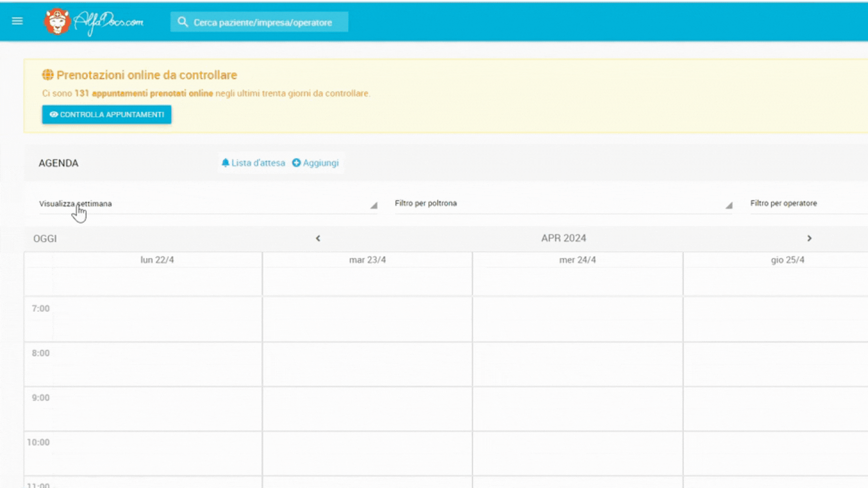Click the AlfaDocs lion logo
Image resolution: width=868 pixels, height=488 pixels.
(57, 21)
